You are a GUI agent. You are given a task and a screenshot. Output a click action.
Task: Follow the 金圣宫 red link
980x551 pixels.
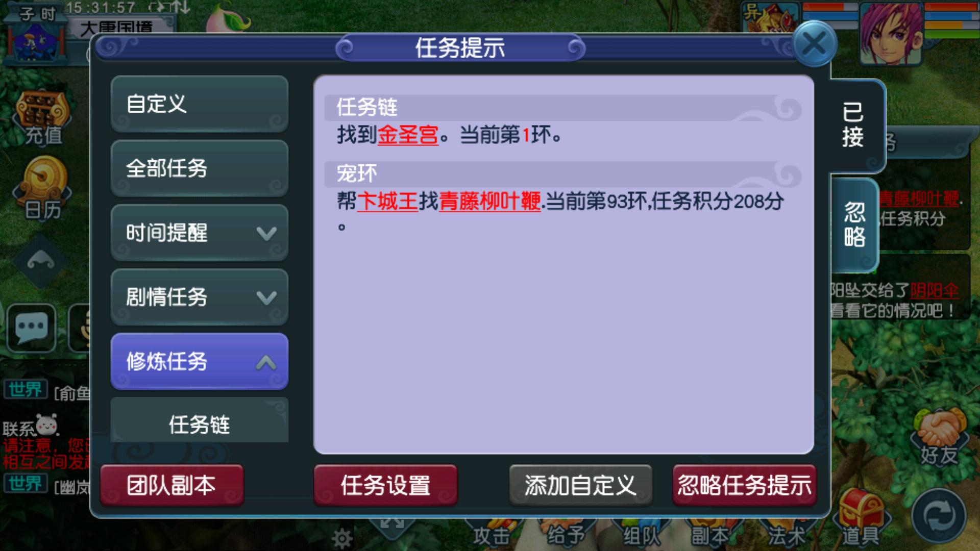(408, 135)
